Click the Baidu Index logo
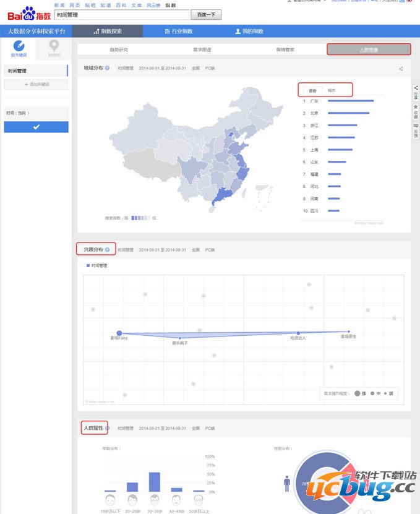Image resolution: width=420 pixels, height=514 pixels. 30,13
